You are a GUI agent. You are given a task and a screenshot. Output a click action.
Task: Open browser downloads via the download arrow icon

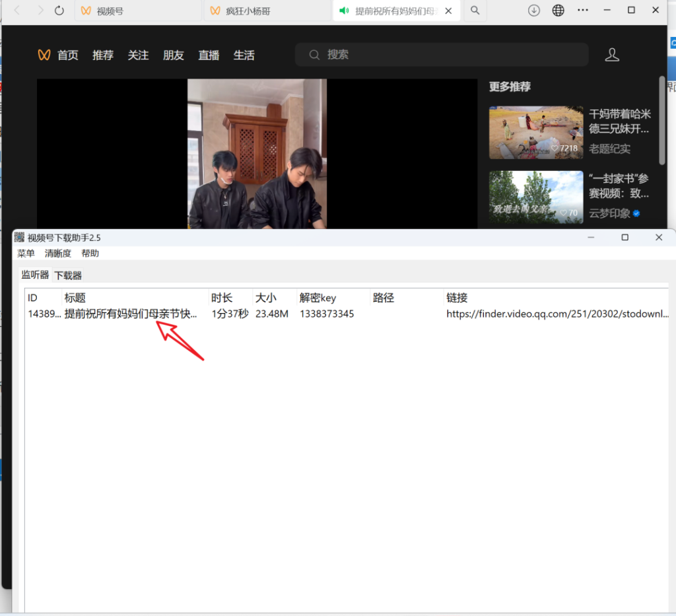[x=533, y=10]
